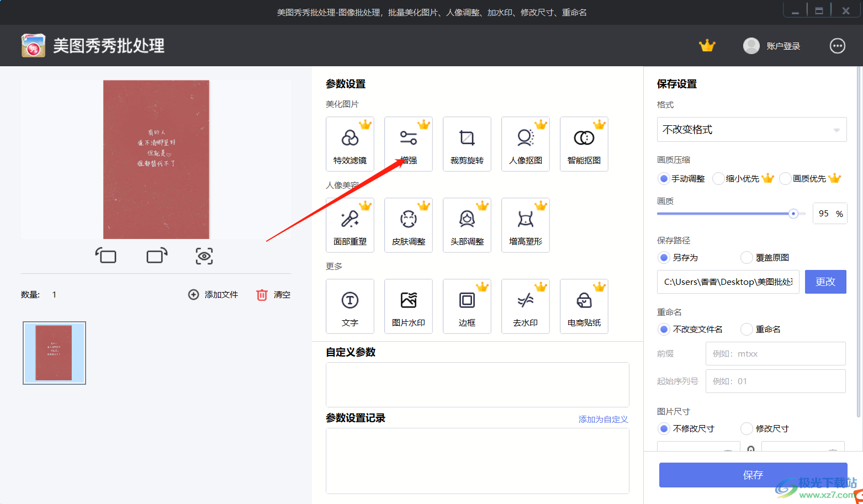Select 画质优先 compression option
Viewport: 863px width, 504px height.
(x=785, y=179)
